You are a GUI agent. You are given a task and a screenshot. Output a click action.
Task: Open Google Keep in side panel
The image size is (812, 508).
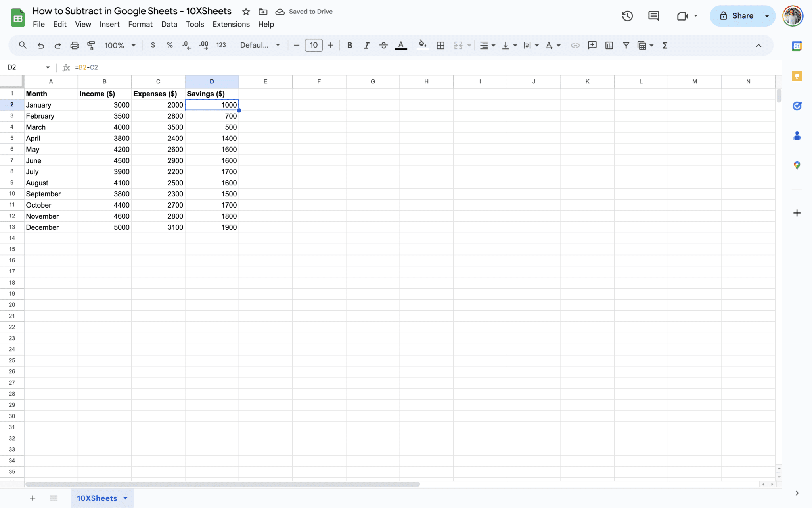point(797,76)
